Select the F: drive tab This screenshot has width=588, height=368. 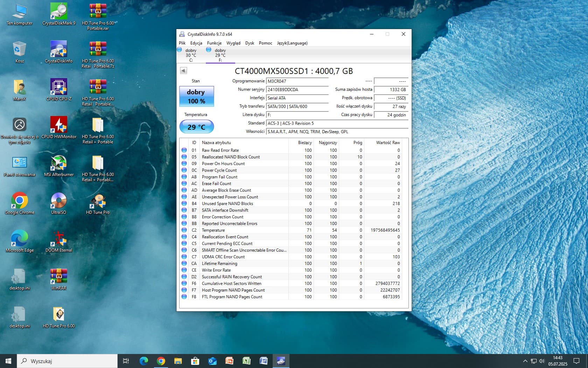(220, 55)
